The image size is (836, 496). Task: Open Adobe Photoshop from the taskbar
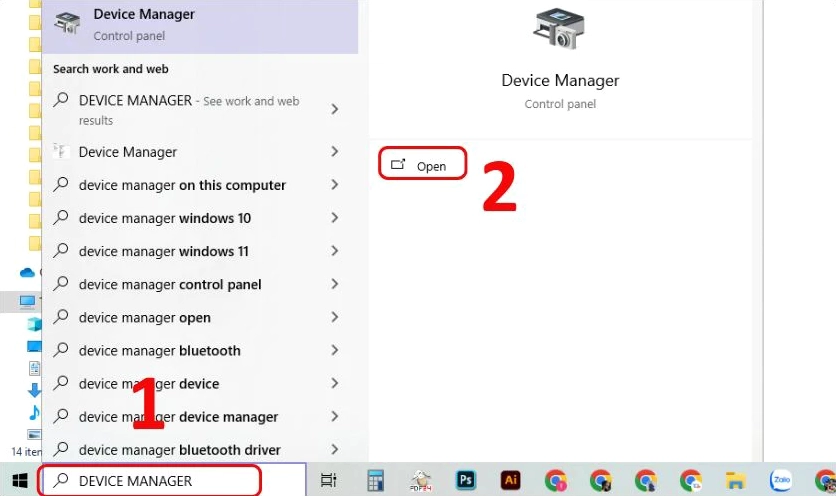click(x=465, y=481)
